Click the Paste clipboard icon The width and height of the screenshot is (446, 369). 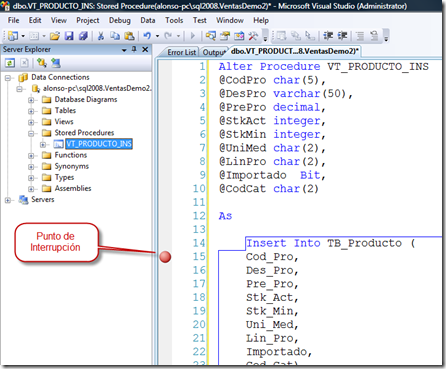click(129, 36)
